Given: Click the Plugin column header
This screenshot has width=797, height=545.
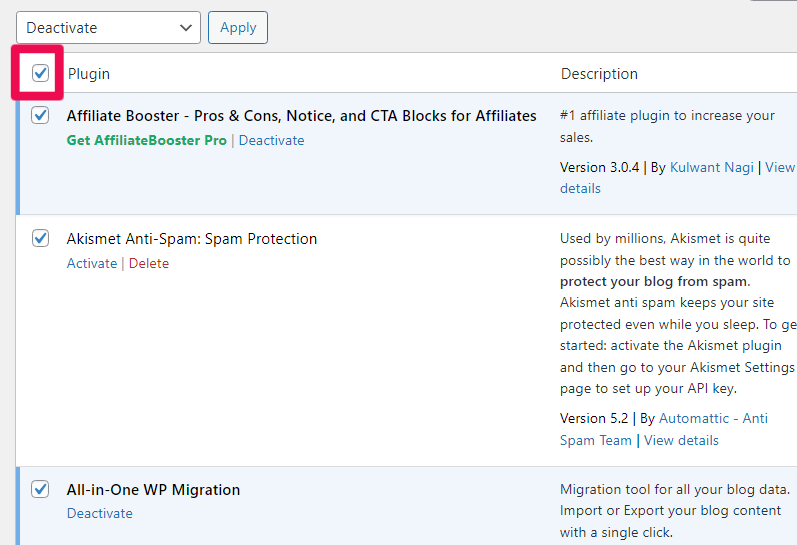Looking at the screenshot, I should click(x=89, y=74).
